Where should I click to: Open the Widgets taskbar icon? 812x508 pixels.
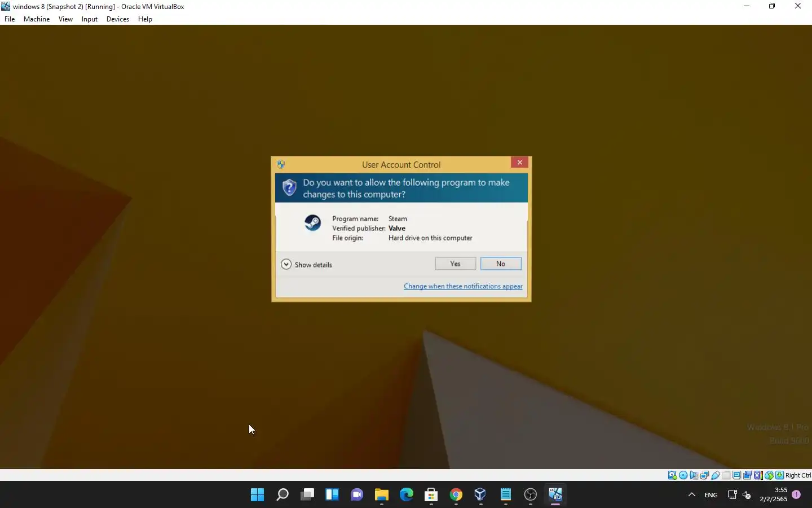332,495
